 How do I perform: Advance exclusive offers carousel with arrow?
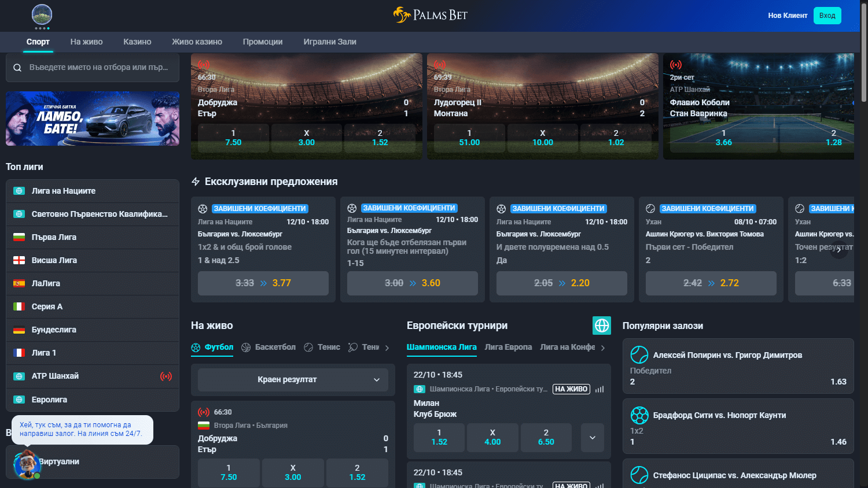point(839,250)
